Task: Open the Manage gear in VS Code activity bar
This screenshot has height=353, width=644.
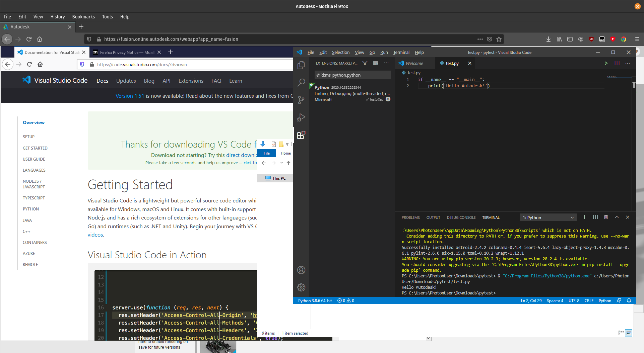Action: 301,287
